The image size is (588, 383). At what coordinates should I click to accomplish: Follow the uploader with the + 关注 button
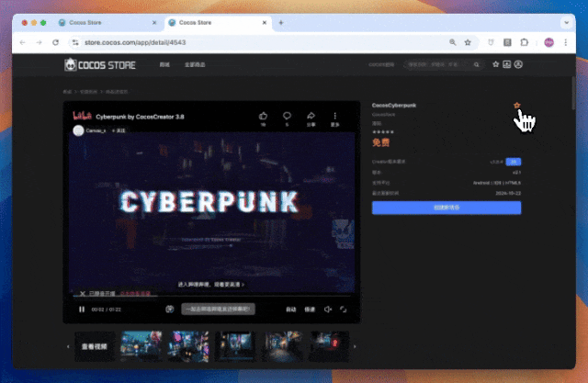[119, 130]
